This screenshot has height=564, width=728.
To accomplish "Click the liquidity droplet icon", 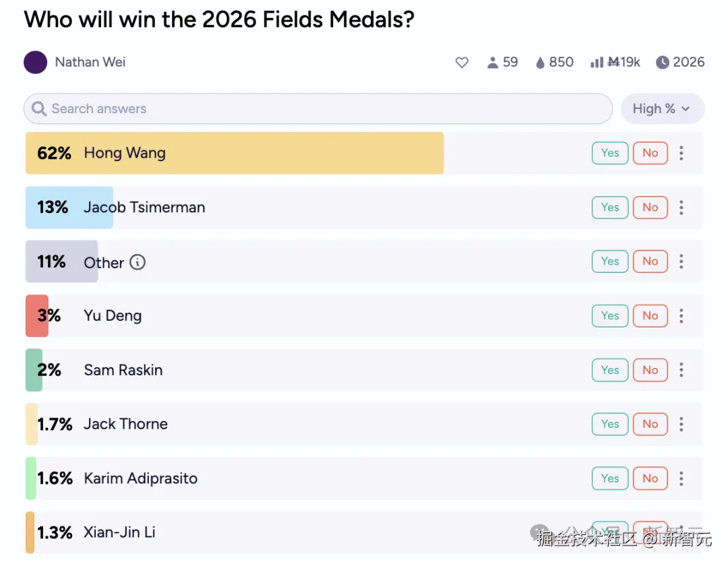I will click(x=540, y=63).
